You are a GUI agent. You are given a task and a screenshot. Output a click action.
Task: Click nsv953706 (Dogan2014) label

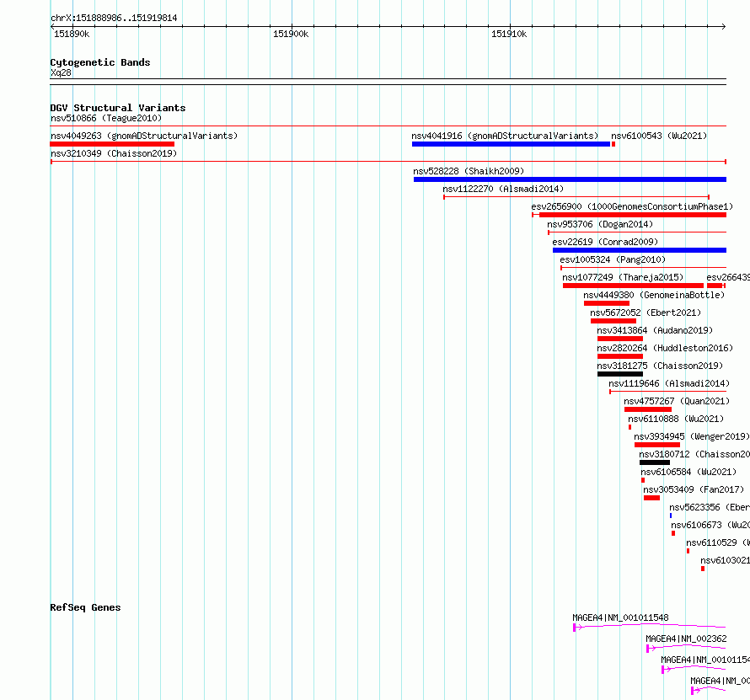tap(600, 224)
